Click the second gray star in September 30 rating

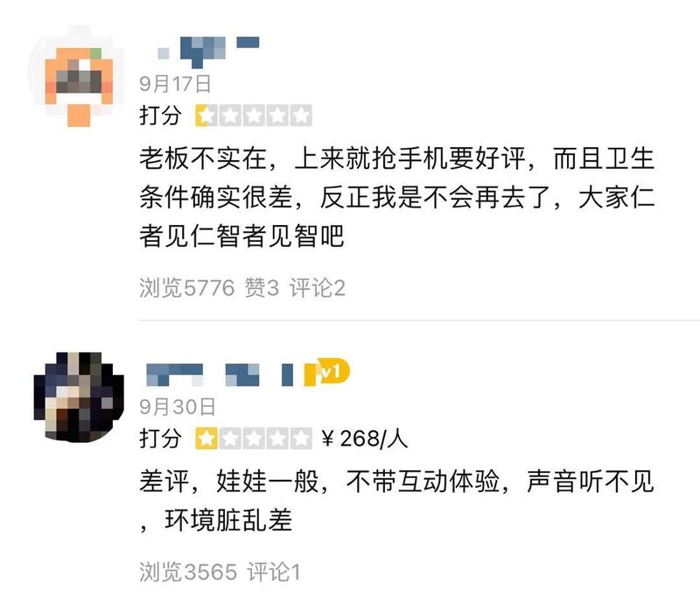(x=230, y=439)
